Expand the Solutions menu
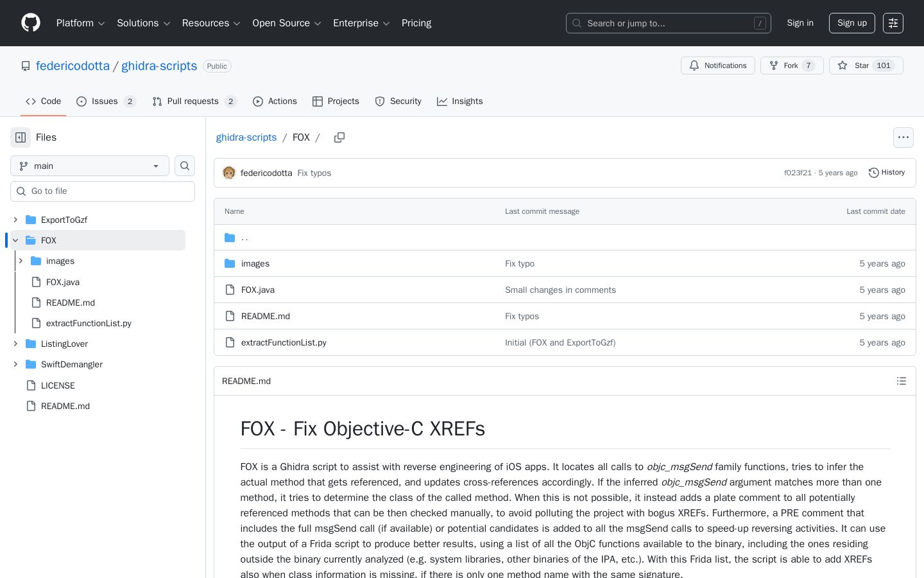Screen dimensions: 924x578 coord(143,23)
